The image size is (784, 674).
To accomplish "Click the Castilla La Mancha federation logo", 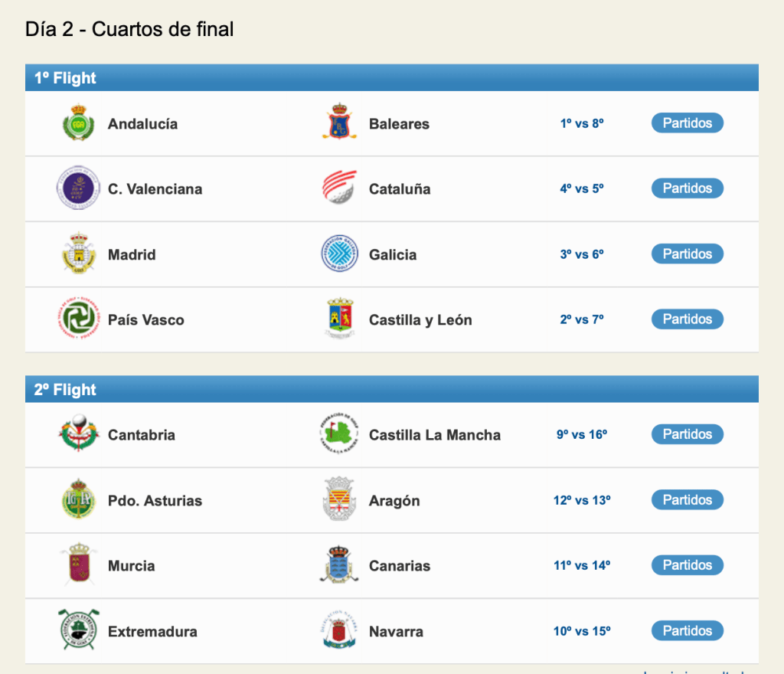I will pyautogui.click(x=339, y=434).
